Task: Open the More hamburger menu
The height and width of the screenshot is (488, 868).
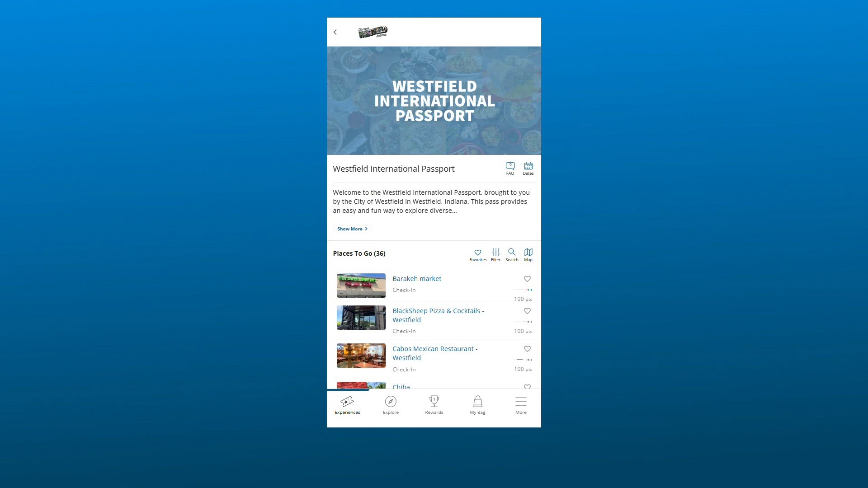Action: (x=521, y=405)
